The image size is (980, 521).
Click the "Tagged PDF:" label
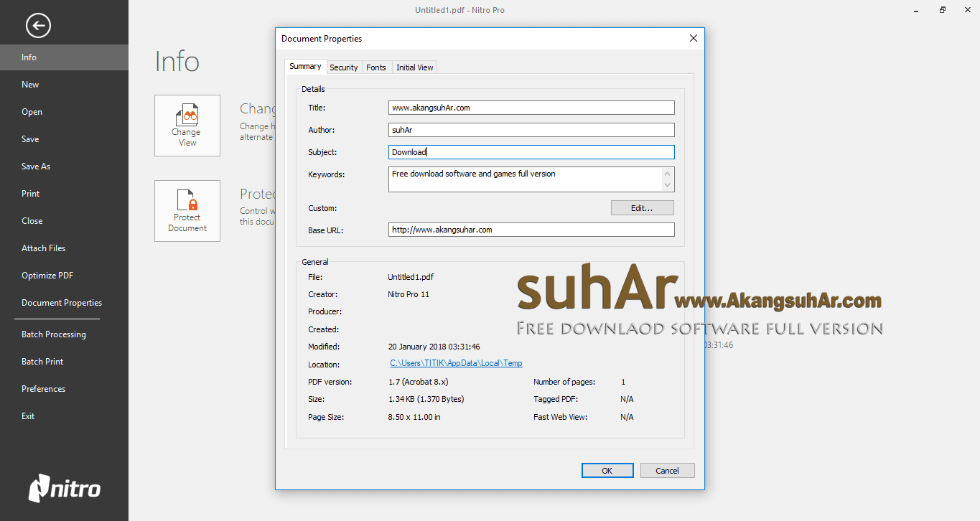point(556,399)
